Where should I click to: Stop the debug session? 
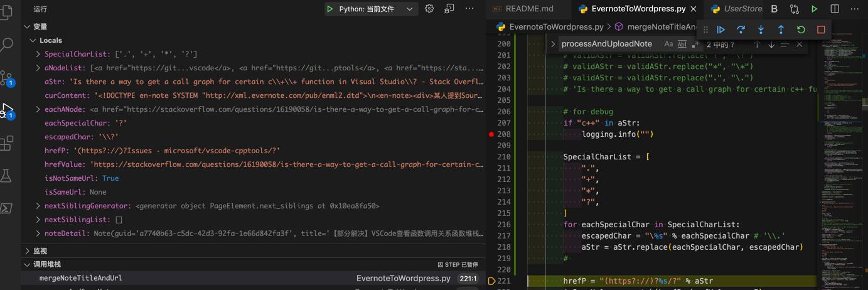[x=822, y=30]
